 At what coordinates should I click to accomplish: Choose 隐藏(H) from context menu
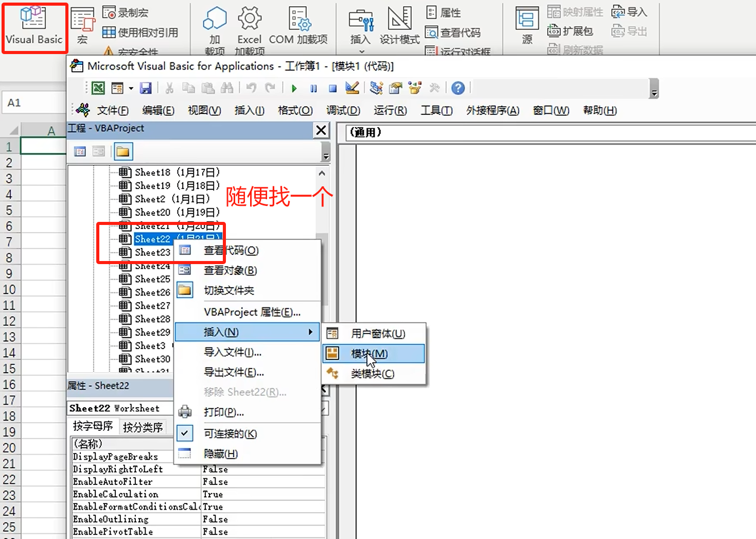coord(248,454)
